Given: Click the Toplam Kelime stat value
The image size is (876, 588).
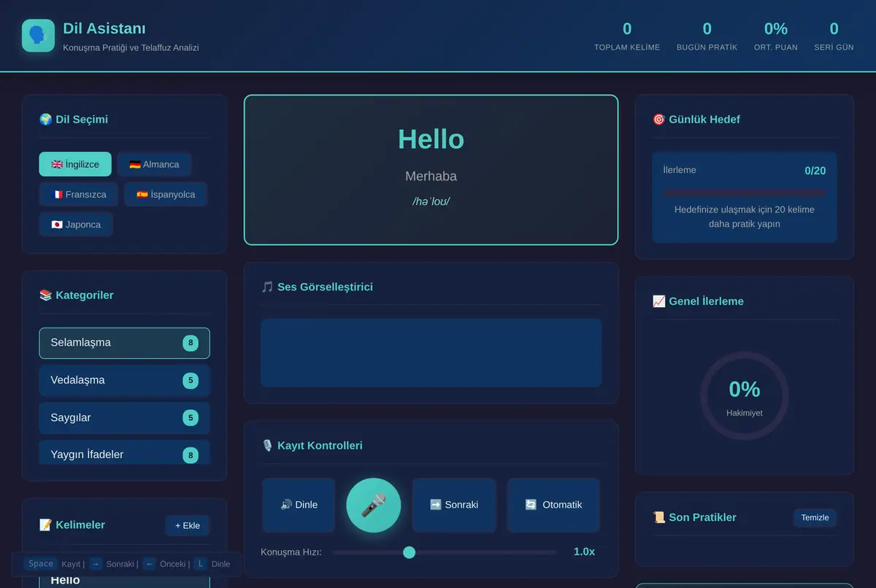Looking at the screenshot, I should pos(627,29).
